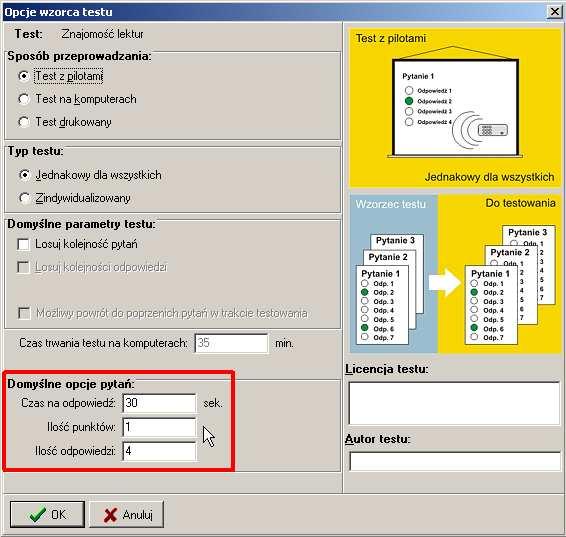Click the test duration field showing 35
566x537 pixels.
tap(231, 343)
